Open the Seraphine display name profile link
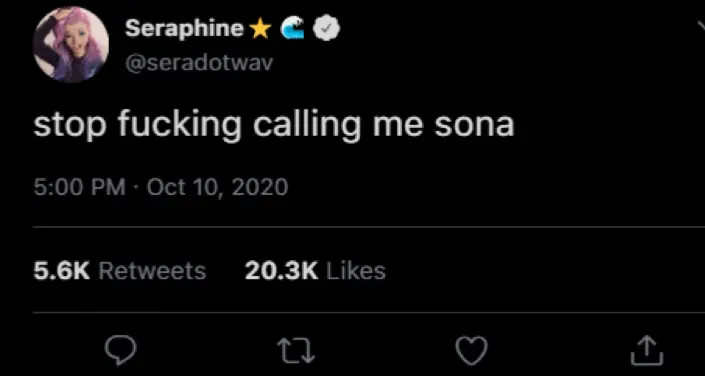Screen dimensions: 705x376 184,30
